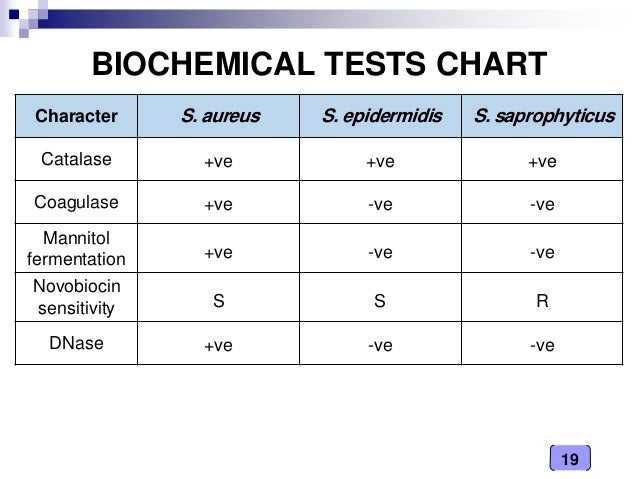Image resolution: width=638 pixels, height=479 pixels.
Task: Select the S. saprophyticus column header
Action: [x=542, y=116]
